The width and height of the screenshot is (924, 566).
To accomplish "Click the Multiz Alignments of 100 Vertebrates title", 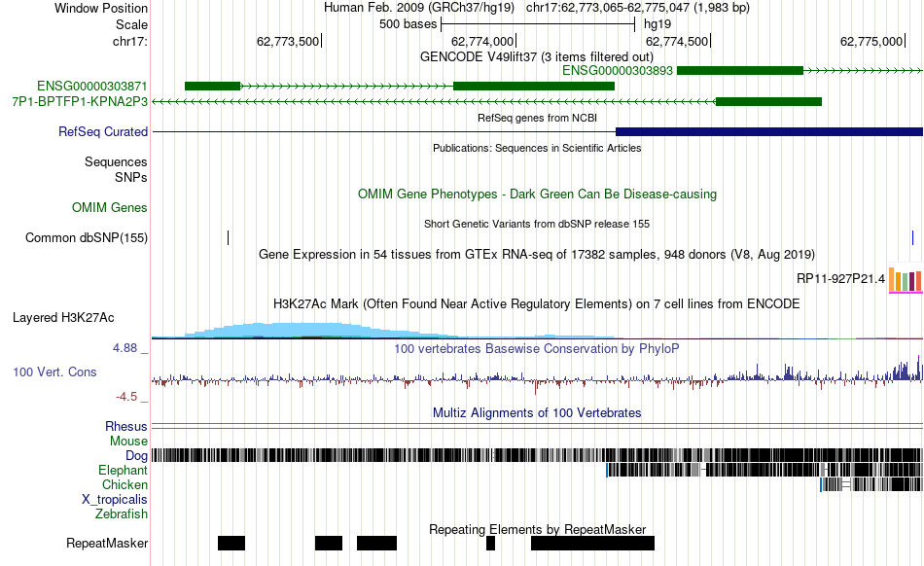I will coord(537,413).
